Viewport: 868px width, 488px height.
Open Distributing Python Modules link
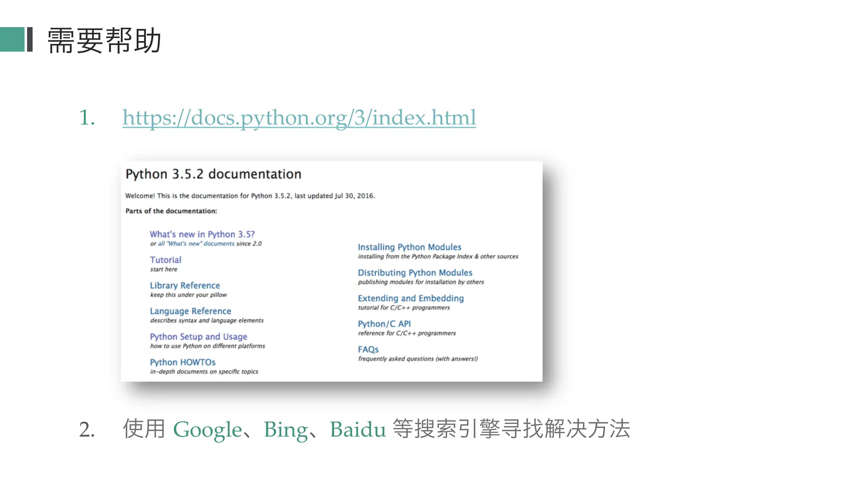click(415, 273)
